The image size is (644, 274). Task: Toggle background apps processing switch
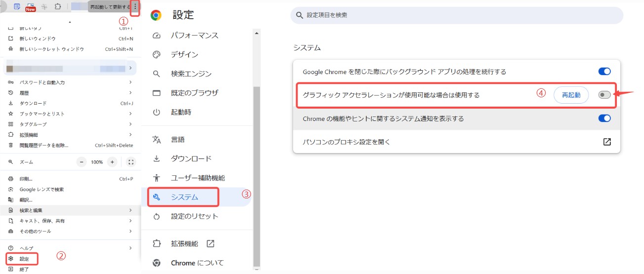point(604,72)
